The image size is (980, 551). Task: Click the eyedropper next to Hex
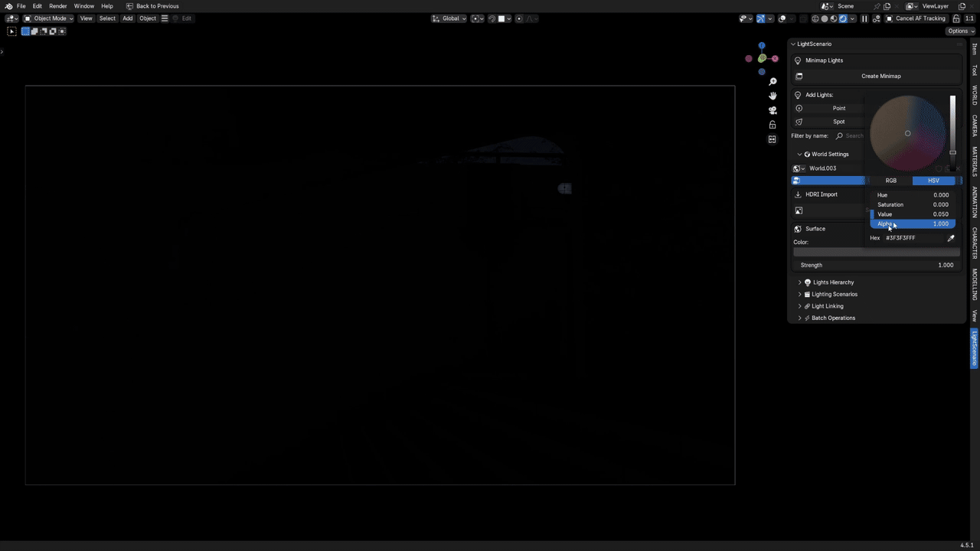coord(951,238)
